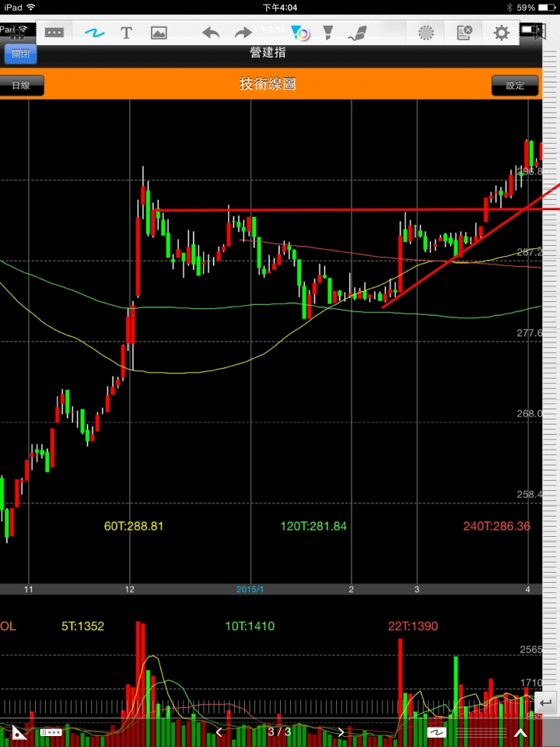Tap the 22T:1390 volume average label
The width and height of the screenshot is (560, 747).
pos(413,626)
